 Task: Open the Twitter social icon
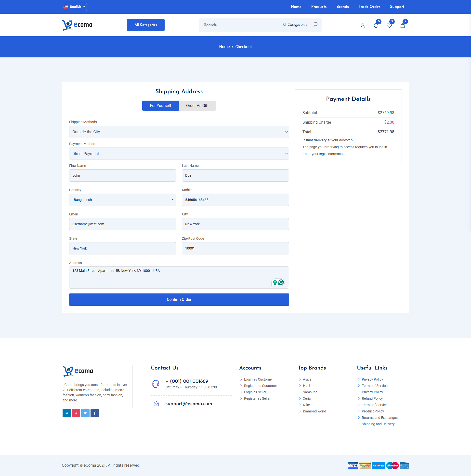coord(85,413)
